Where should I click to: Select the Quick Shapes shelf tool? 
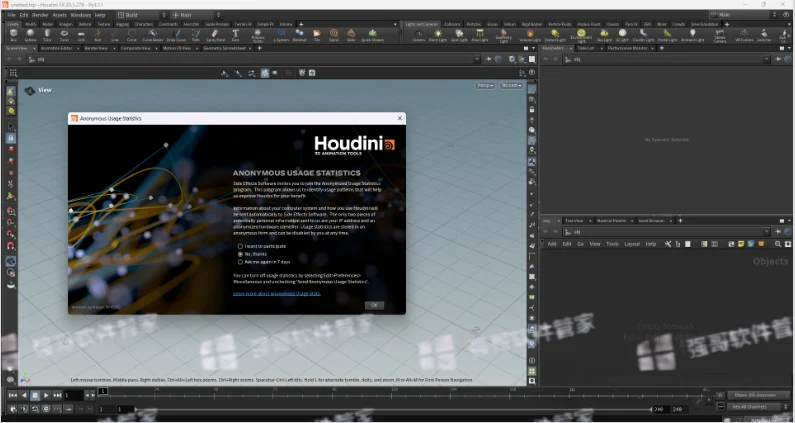point(373,34)
